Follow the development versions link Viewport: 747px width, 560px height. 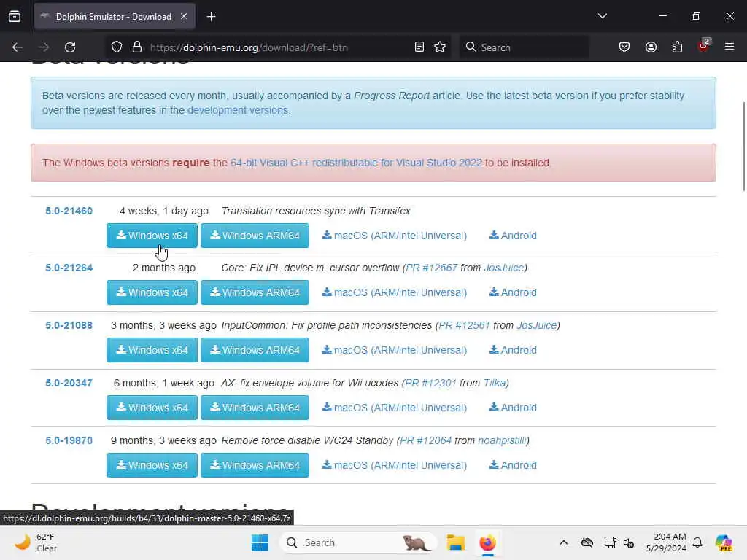click(238, 110)
